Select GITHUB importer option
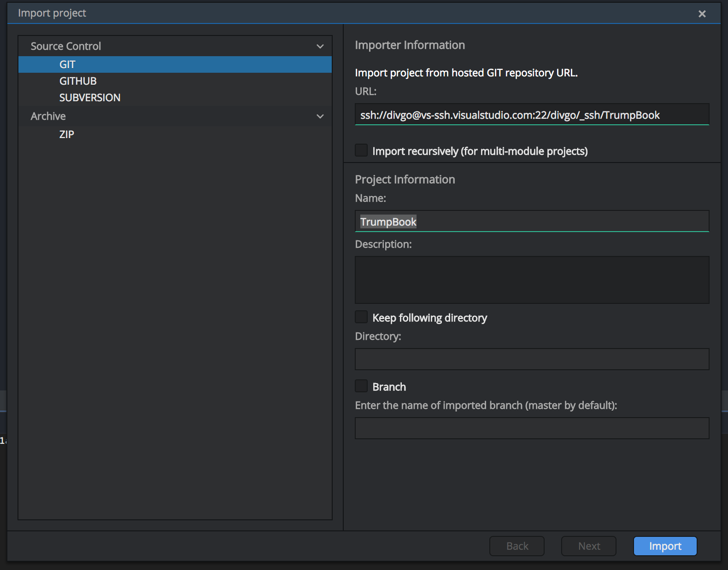 tap(78, 81)
